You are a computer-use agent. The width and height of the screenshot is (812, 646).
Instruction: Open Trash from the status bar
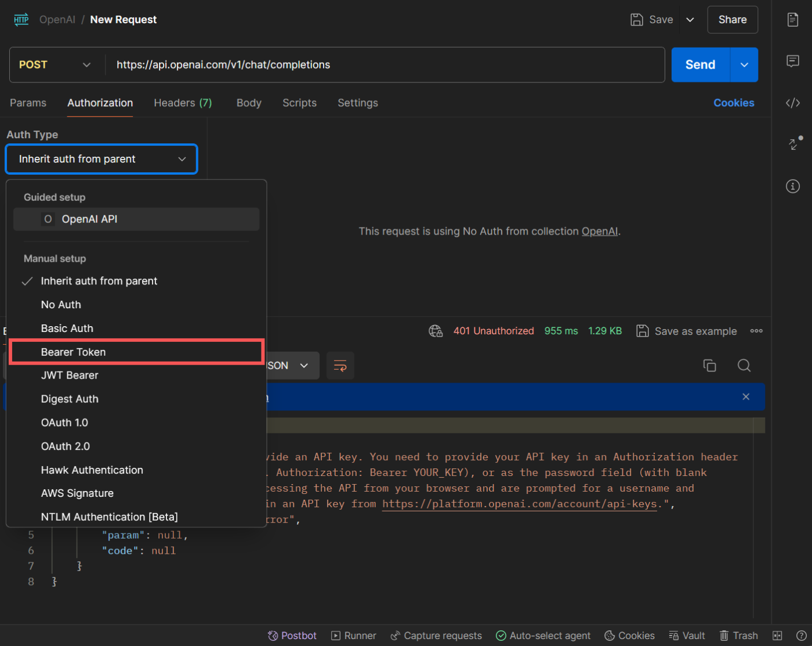[739, 636]
